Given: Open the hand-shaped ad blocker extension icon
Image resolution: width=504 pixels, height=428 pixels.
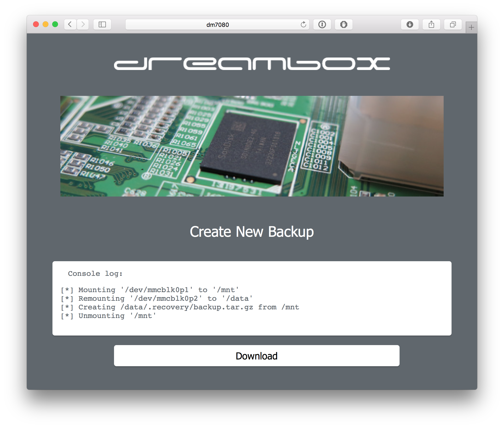Looking at the screenshot, I should coord(344,24).
